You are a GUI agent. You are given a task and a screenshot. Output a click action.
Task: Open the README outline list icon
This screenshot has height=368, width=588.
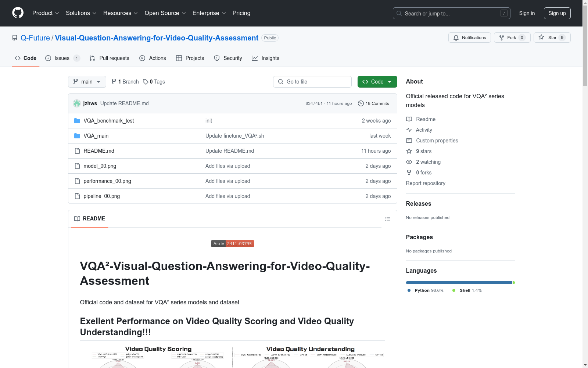tap(388, 219)
